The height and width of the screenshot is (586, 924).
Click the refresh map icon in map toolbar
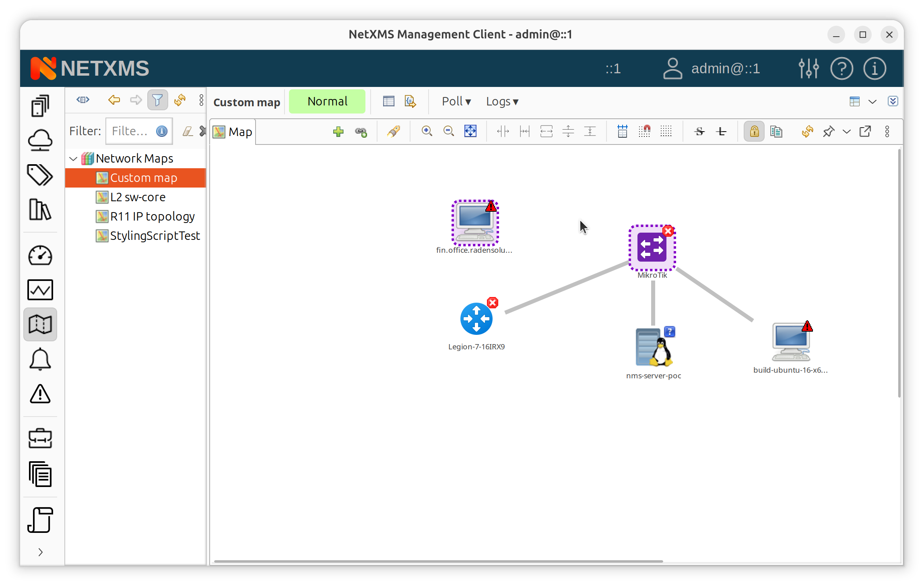click(x=807, y=132)
